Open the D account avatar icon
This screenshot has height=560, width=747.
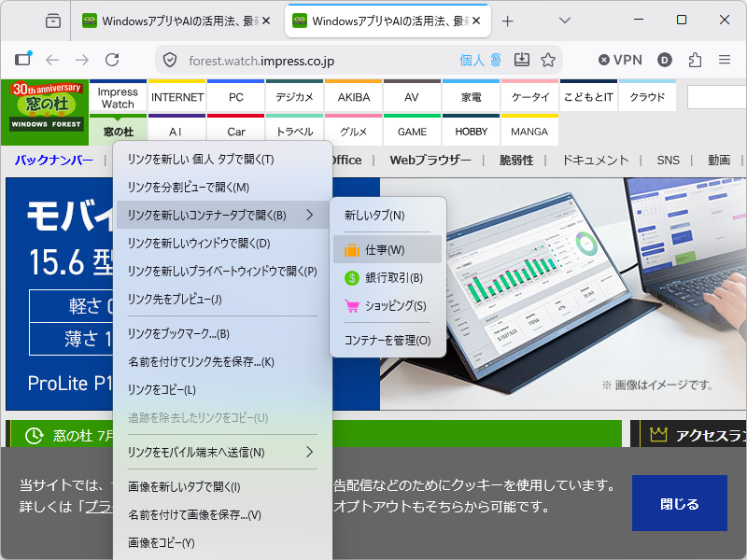click(665, 60)
